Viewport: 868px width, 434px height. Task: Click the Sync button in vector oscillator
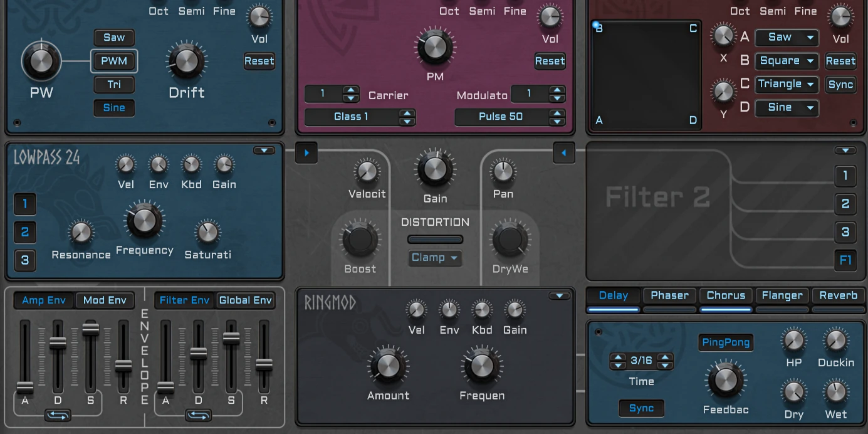point(840,85)
